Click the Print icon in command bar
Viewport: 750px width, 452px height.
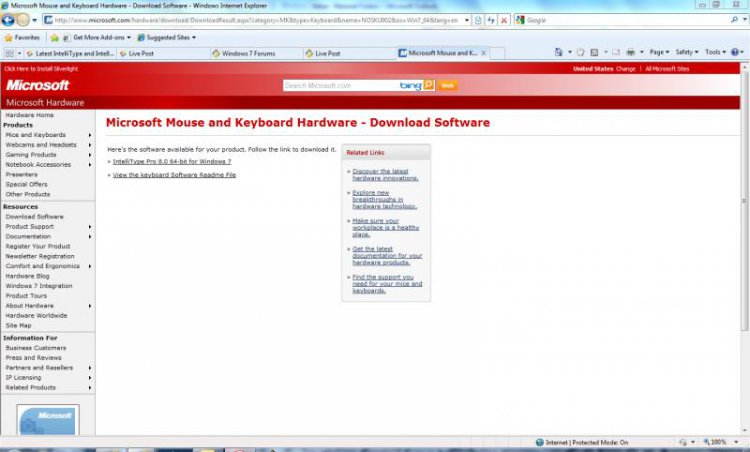click(630, 52)
